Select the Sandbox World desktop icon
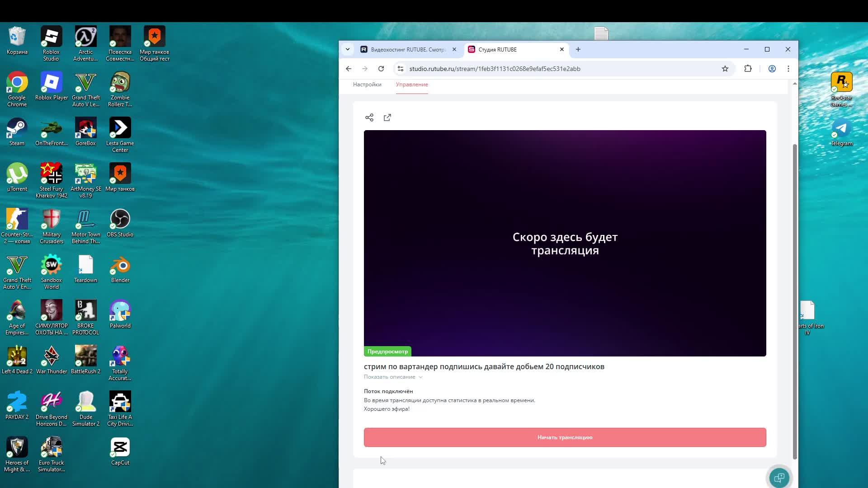The image size is (868, 488). click(x=51, y=272)
